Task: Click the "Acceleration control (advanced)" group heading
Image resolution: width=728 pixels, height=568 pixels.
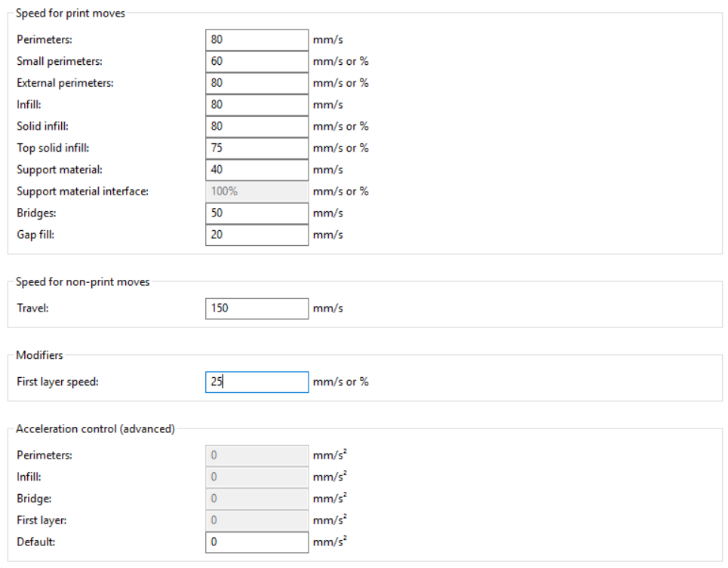Action: tap(95, 429)
